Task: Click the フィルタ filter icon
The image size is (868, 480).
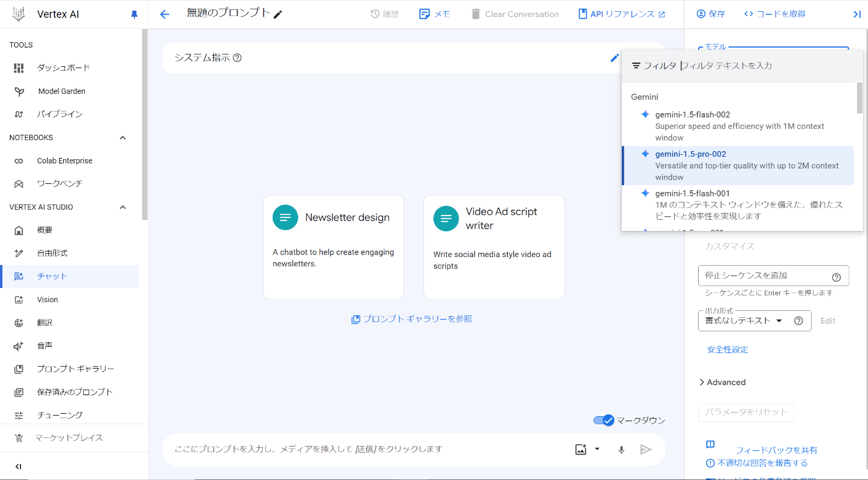Action: (636, 66)
